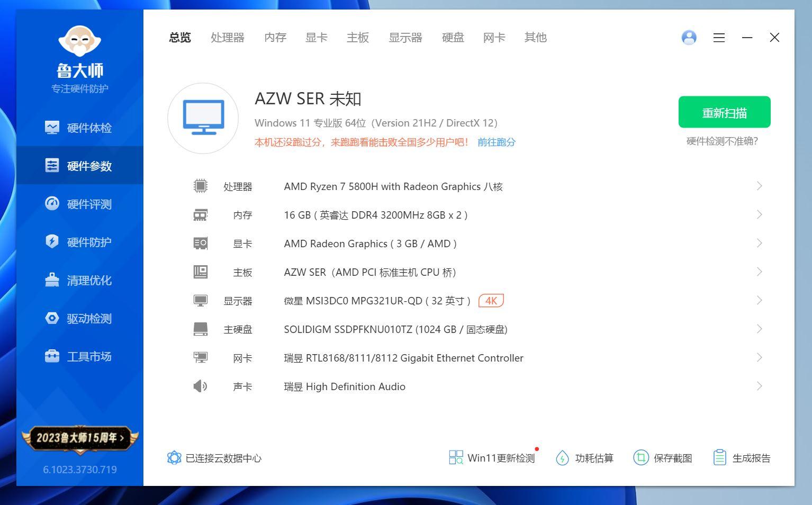Click the processor chip icon
812x505 pixels.
point(200,186)
